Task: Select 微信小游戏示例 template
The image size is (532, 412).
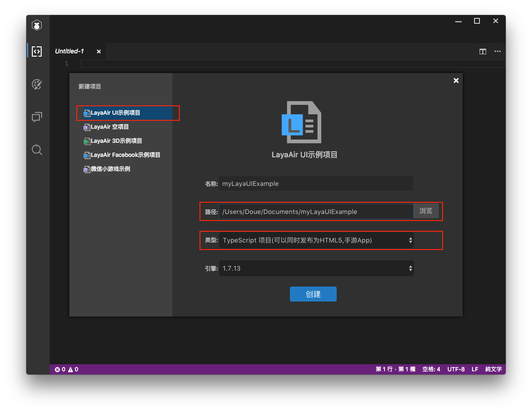Action: tap(110, 169)
